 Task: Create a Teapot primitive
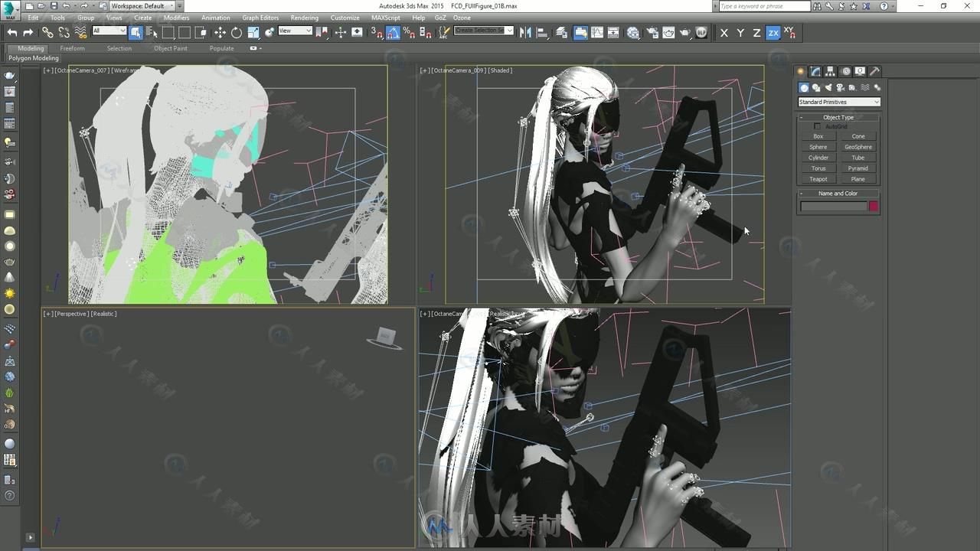point(818,179)
